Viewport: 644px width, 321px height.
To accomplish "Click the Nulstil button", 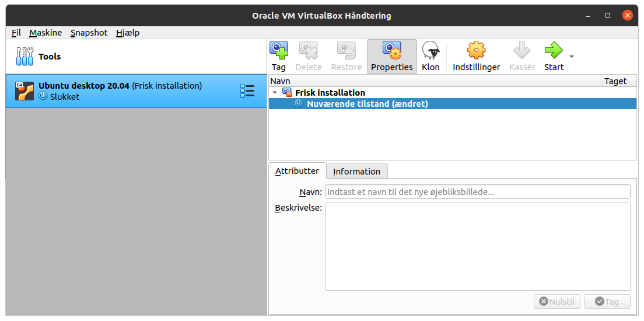I will point(556,302).
